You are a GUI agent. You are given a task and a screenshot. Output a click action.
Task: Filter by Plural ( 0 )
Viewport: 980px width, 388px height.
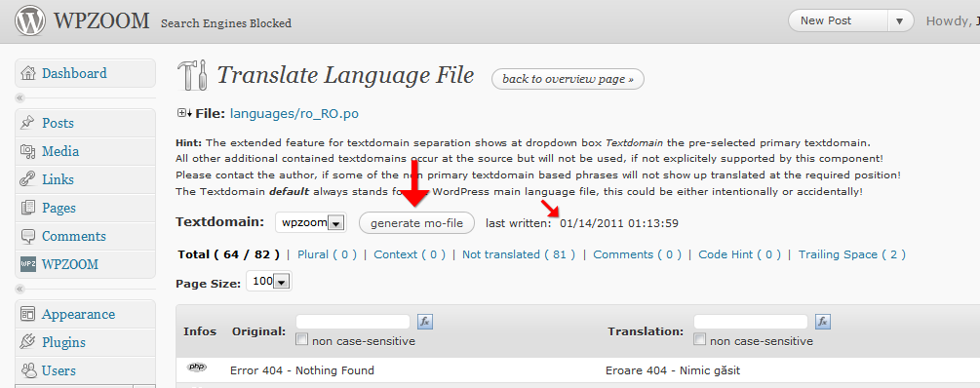pos(328,254)
